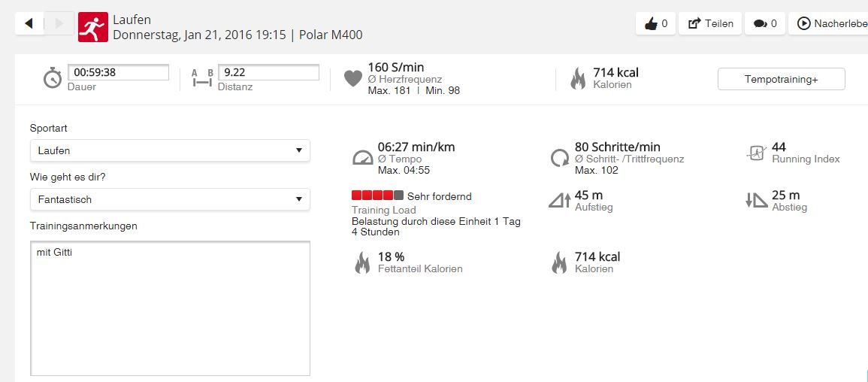Screen dimensions: 868x382
Task: Click the red running sport icon
Action: click(x=93, y=27)
